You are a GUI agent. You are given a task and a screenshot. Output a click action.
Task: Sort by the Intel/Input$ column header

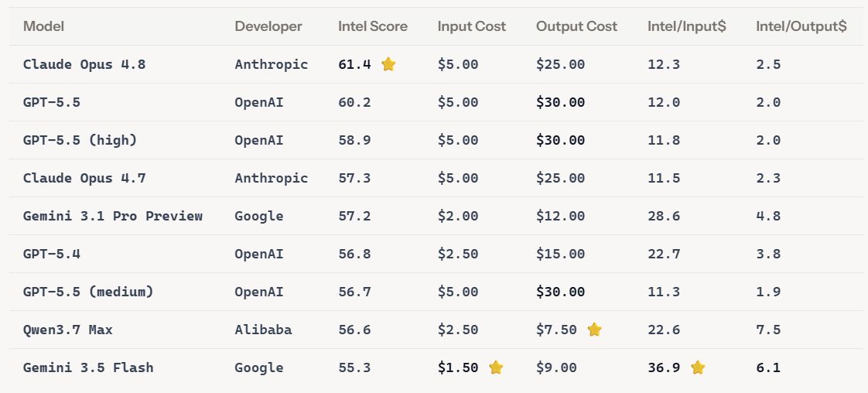(686, 26)
